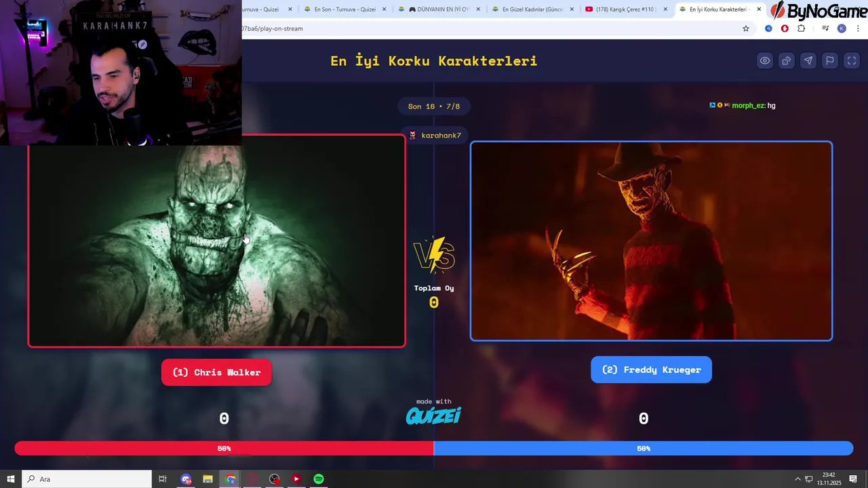Bookmark this page with the star icon
868x488 pixels.
click(x=746, y=28)
